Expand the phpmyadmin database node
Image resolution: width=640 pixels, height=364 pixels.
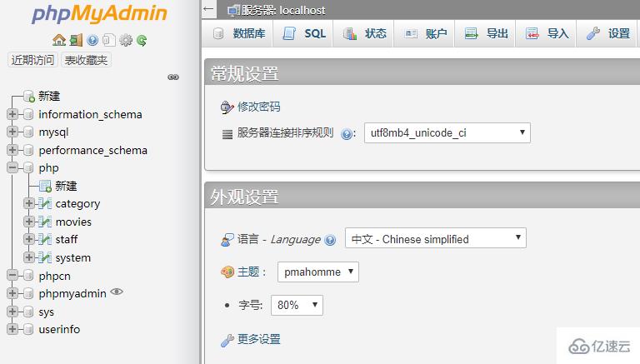12,293
